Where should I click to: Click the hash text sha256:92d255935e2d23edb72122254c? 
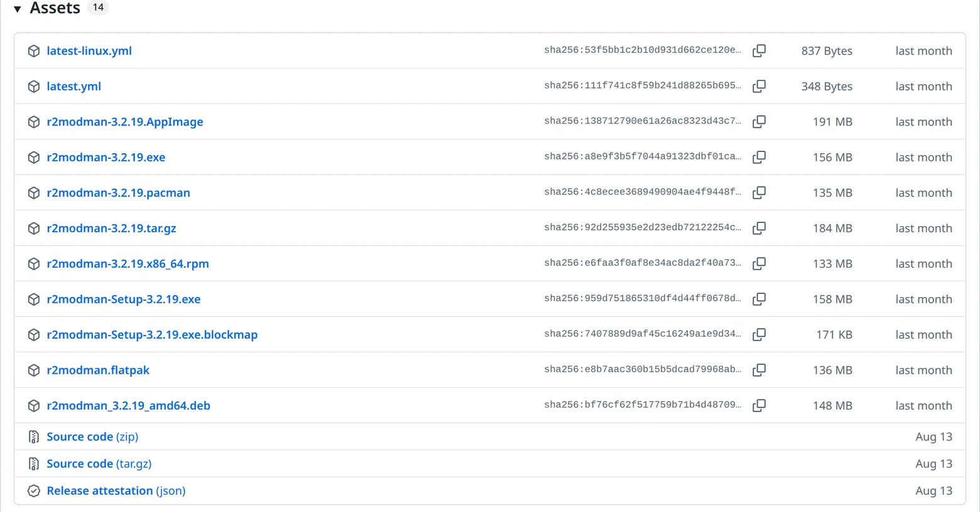click(x=643, y=227)
